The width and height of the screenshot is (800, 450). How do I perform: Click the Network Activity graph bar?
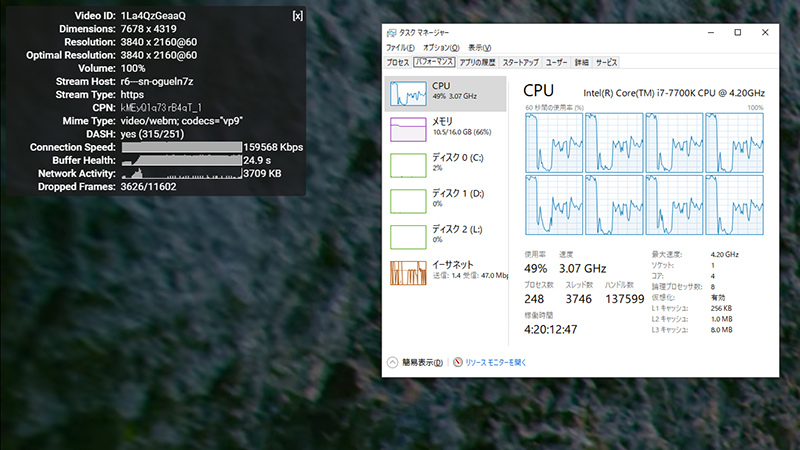(x=182, y=173)
